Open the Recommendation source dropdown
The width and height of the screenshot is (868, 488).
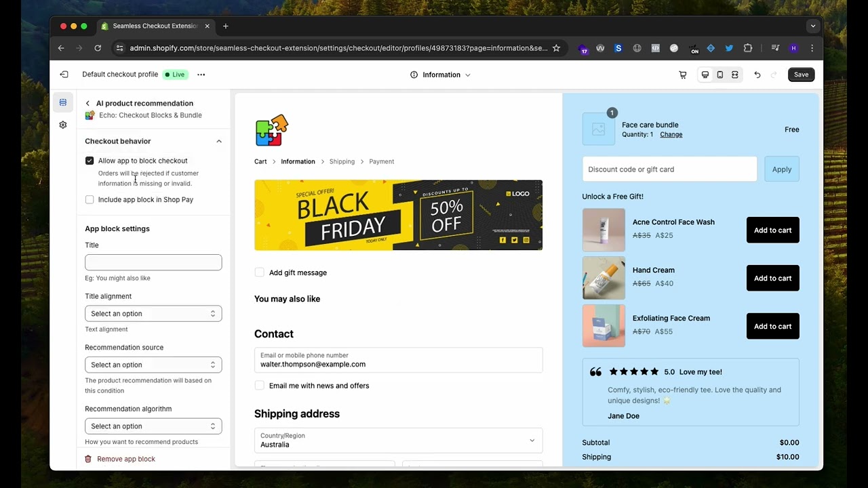[153, 365]
